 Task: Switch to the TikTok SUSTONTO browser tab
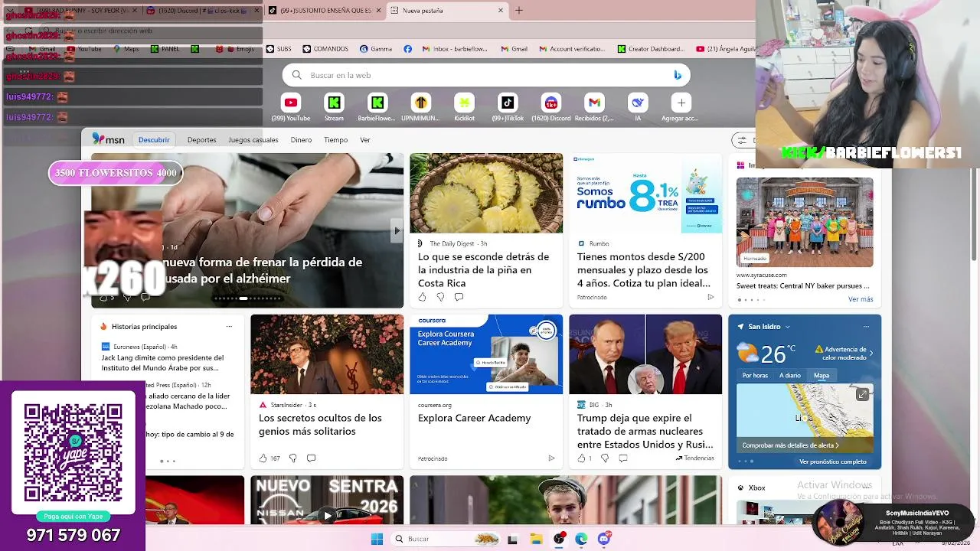point(324,10)
